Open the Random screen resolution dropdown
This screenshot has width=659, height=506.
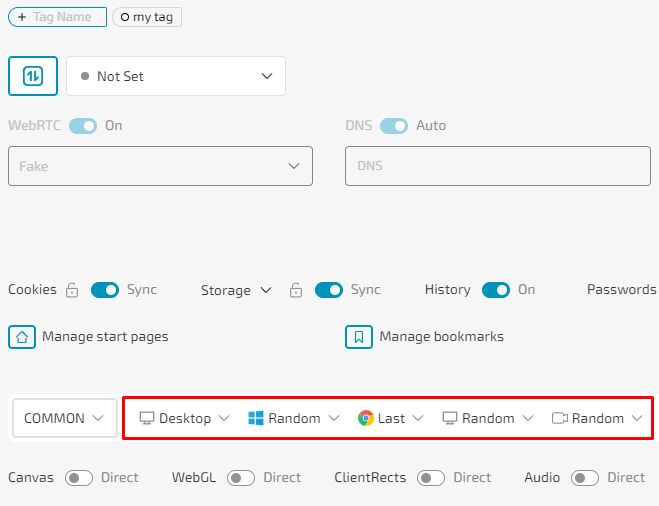pyautogui.click(x=488, y=418)
